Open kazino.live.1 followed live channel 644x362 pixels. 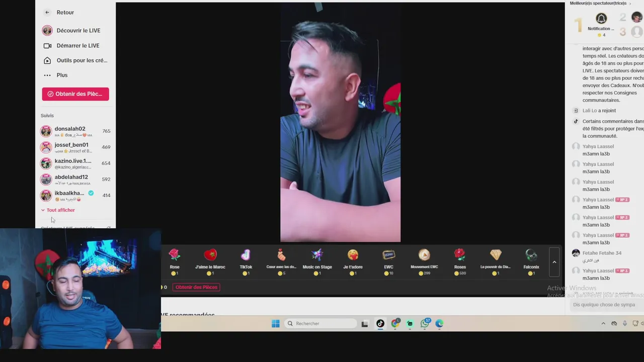click(x=75, y=163)
